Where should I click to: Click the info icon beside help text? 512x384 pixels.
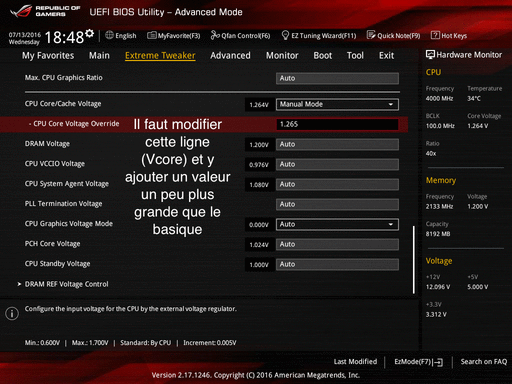12,313
